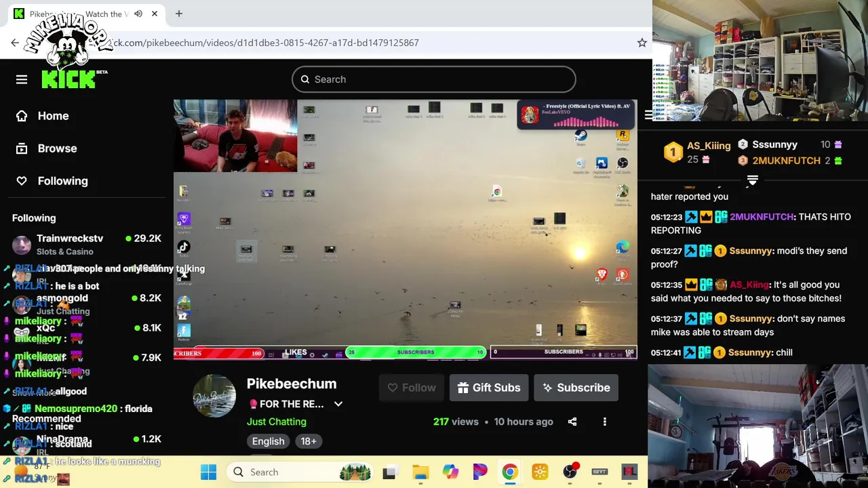
Task: Click Sssunnyy in the gifters leaderboard
Action: point(774,144)
